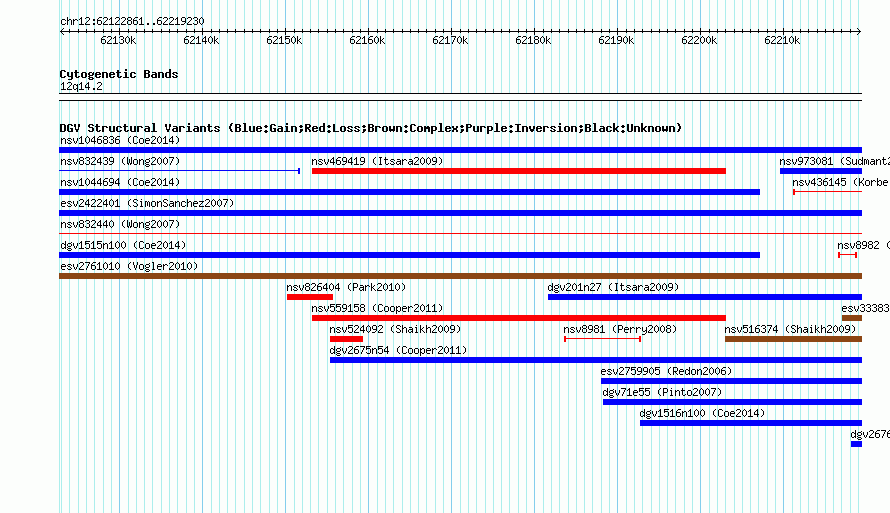Click the dgv2675n54 (Cooper2011) label

click(x=398, y=350)
